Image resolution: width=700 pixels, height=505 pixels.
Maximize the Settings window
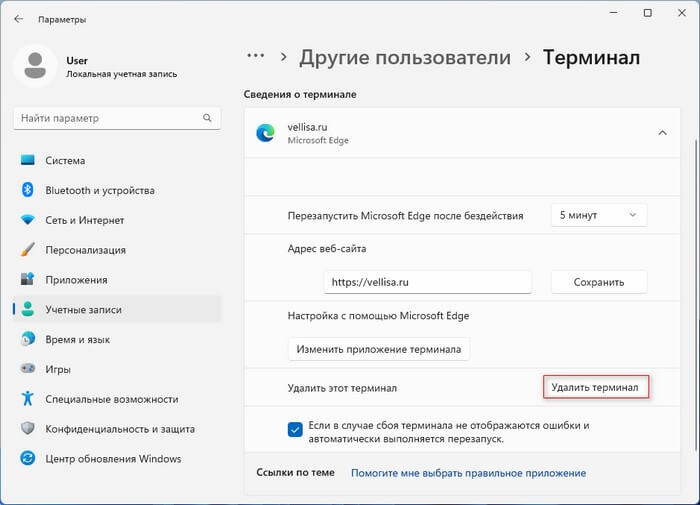coord(647,13)
